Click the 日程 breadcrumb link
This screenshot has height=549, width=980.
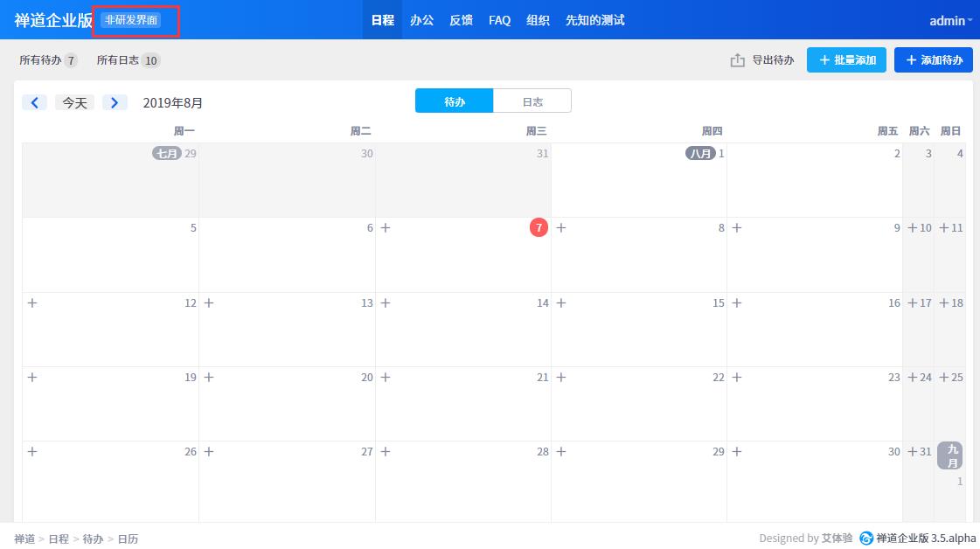(x=59, y=539)
